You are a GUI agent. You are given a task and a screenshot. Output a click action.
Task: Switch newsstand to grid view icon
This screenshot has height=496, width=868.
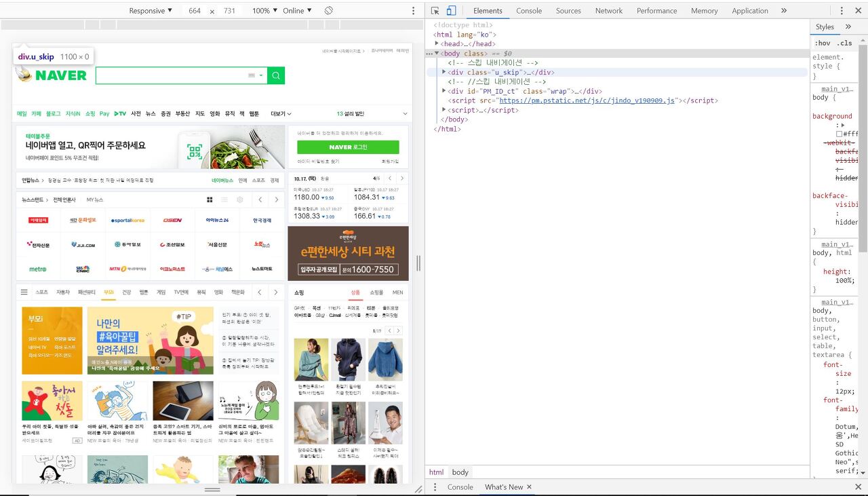(210, 199)
